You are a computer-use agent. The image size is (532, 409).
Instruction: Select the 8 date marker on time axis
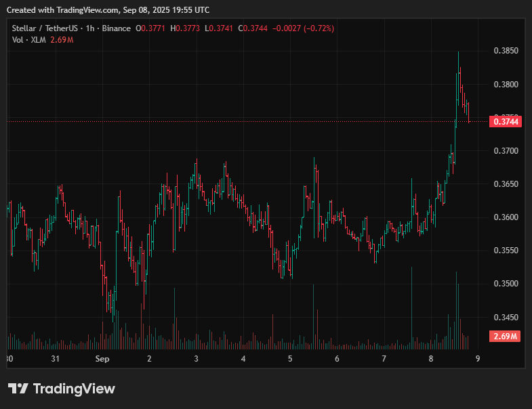tap(431, 358)
